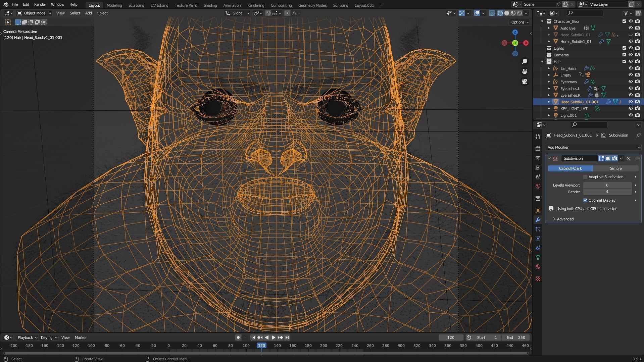644x362 pixels.
Task: Click the subdivision Render levels field
Action: tap(607, 192)
